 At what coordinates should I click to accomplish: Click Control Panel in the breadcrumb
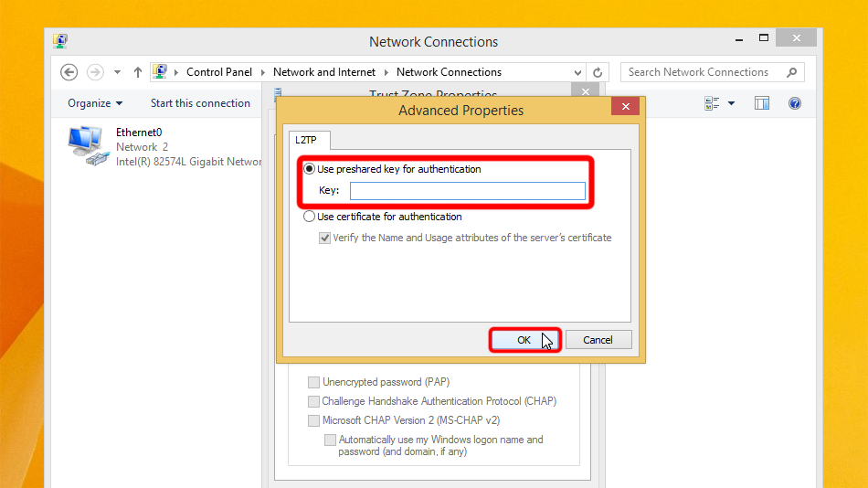tap(218, 72)
